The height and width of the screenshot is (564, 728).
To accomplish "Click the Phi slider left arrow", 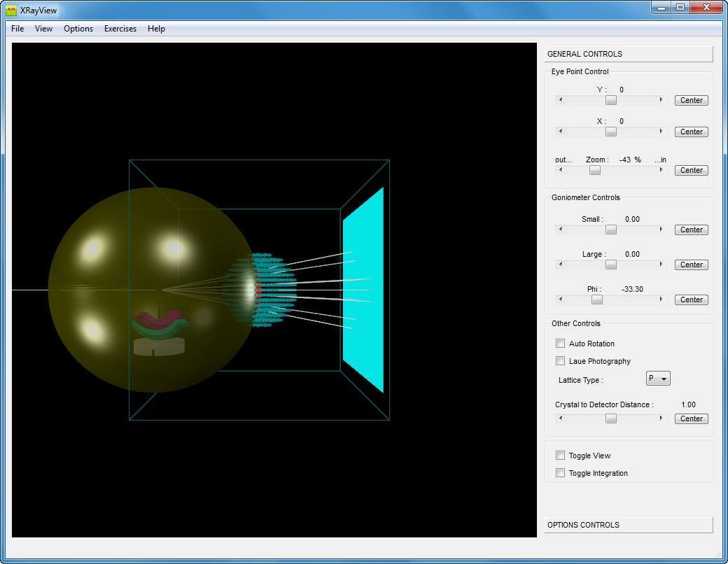I will click(561, 299).
